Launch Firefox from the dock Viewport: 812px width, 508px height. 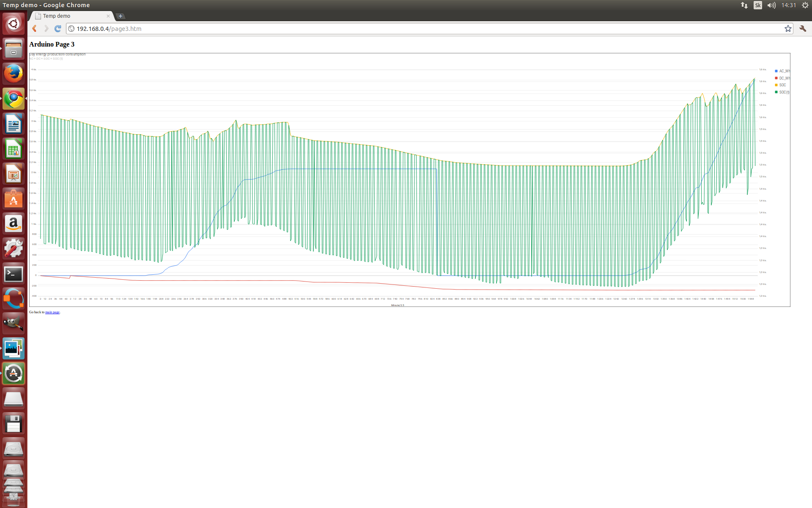14,74
